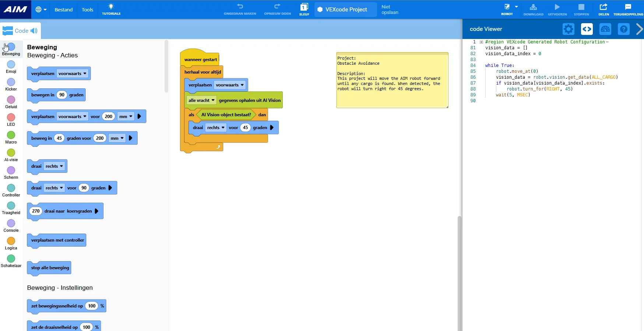Image resolution: width=644 pixels, height=331 pixels.
Task: Open the Tutorials lightbulb
Action: (x=111, y=9)
